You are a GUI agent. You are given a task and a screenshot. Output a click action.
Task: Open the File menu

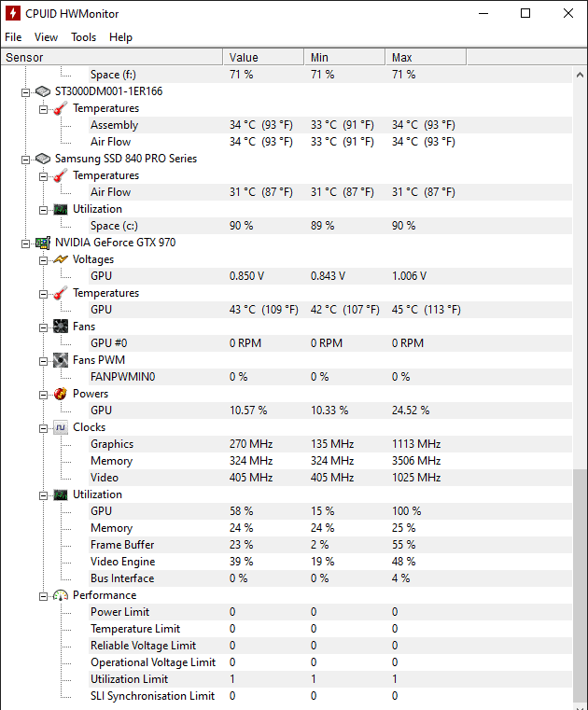pyautogui.click(x=13, y=37)
